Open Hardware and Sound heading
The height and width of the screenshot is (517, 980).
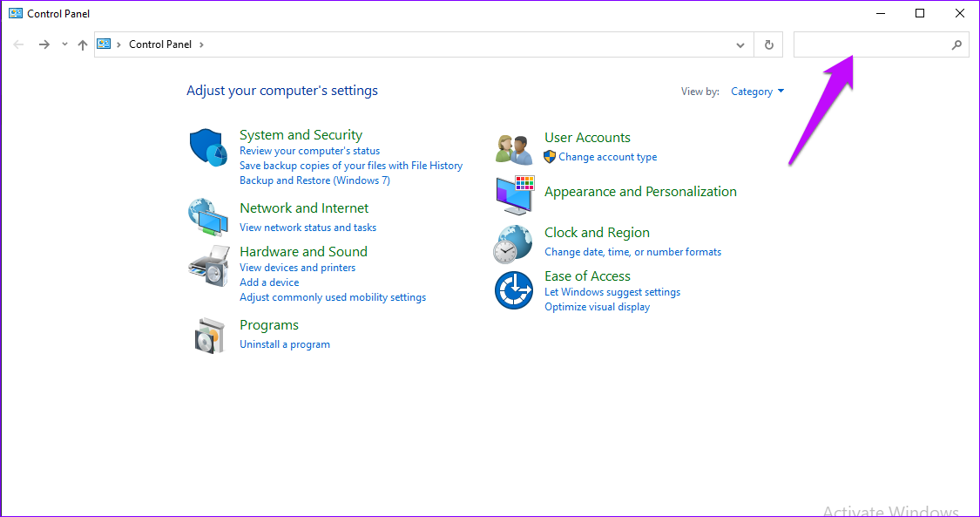[303, 251]
